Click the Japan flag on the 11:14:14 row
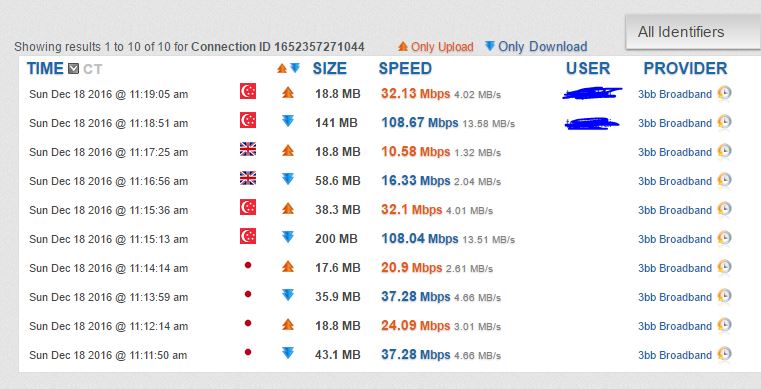761x389 pixels. point(248,265)
